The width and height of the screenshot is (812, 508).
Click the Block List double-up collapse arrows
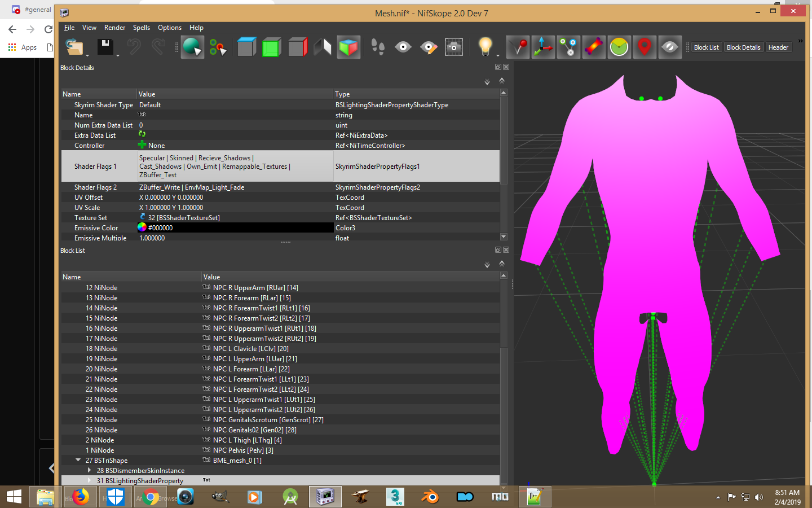(x=502, y=264)
